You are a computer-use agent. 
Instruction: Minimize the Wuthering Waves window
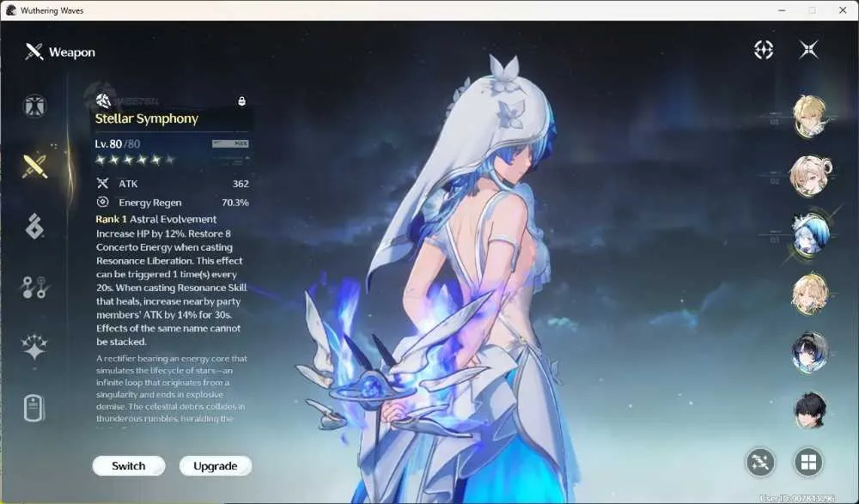pos(783,10)
